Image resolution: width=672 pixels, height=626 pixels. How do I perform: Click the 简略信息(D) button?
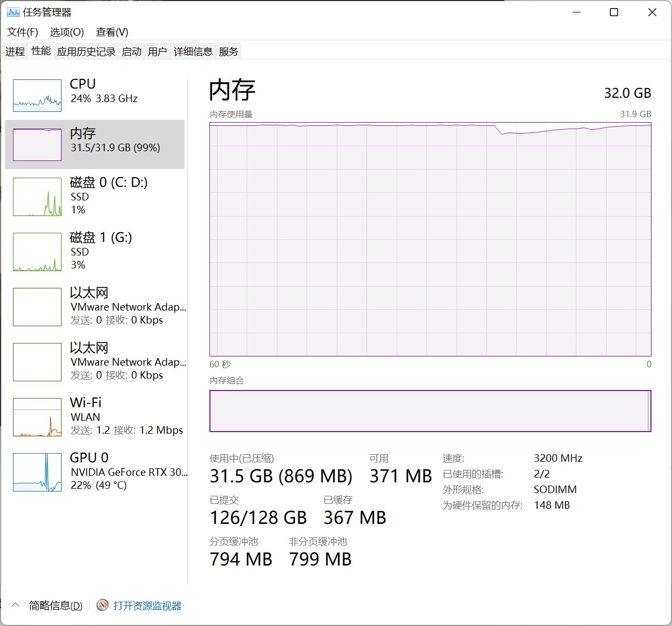[56, 605]
